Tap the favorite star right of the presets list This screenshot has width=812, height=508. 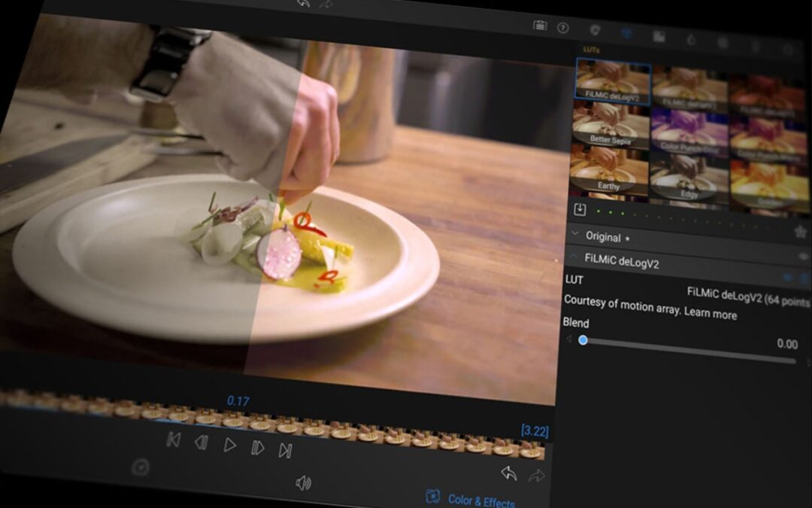(799, 231)
